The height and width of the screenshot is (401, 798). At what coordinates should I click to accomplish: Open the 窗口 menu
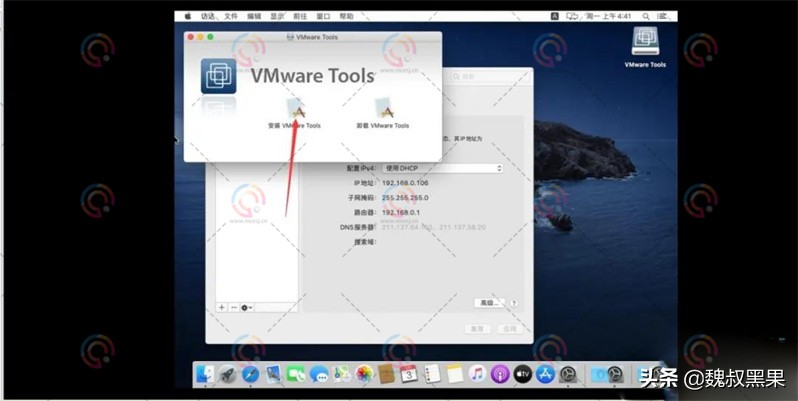click(323, 16)
